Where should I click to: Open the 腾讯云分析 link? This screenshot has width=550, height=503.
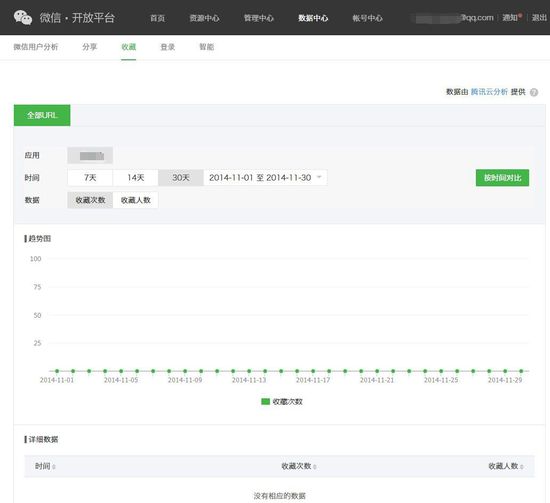coord(489,92)
